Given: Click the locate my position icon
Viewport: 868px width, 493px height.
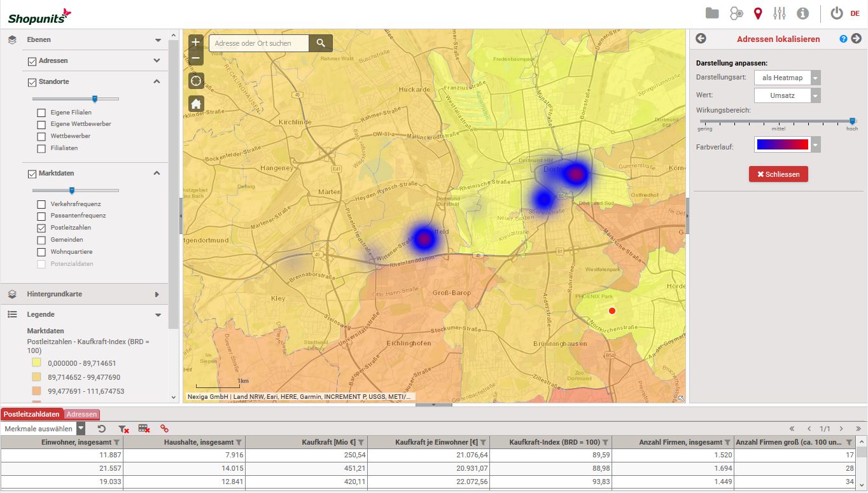Looking at the screenshot, I should (x=196, y=81).
